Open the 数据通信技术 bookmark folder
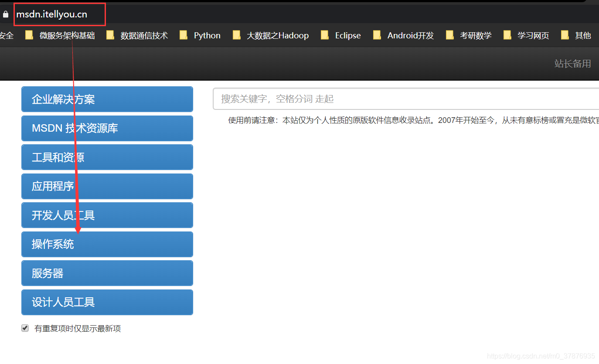Screen dimensions: 599x364 pos(137,35)
